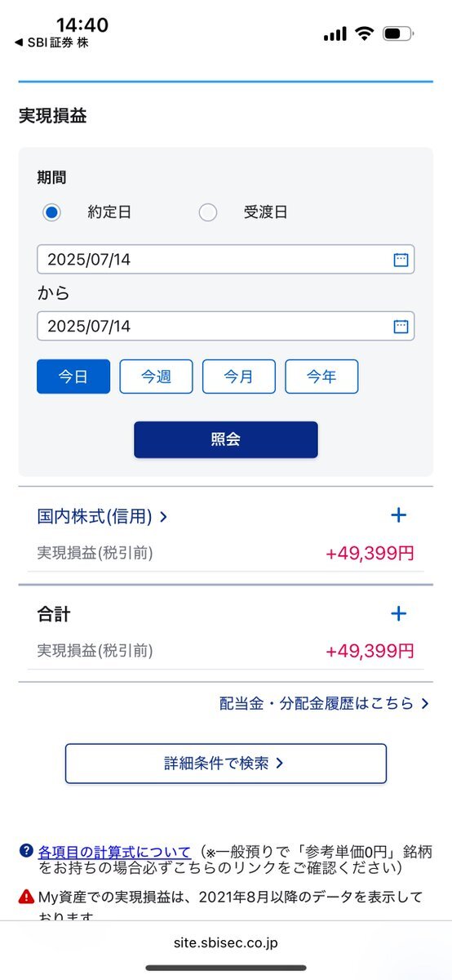Tap the 照会 inquiry button
The image size is (452, 980).
click(226, 439)
